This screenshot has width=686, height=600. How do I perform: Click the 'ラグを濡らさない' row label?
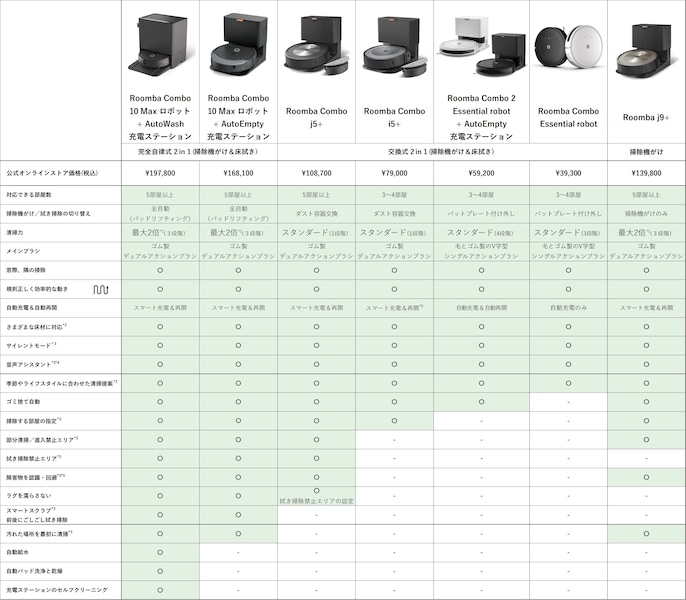(29, 496)
